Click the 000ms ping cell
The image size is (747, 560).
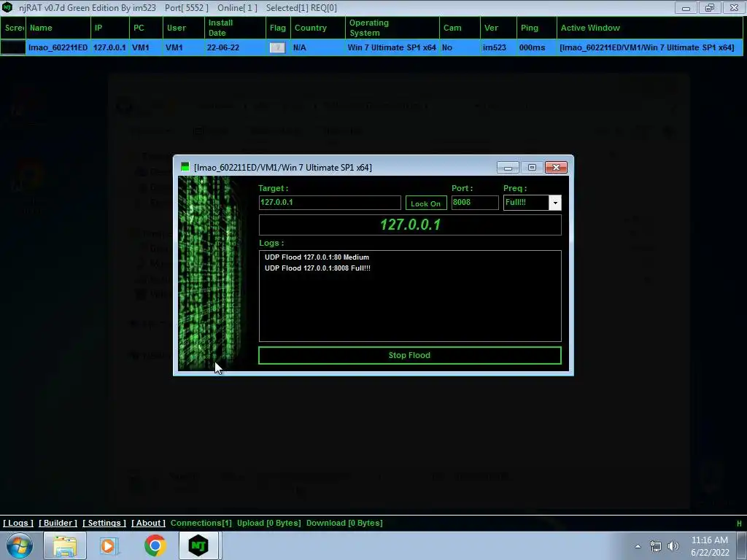point(536,47)
